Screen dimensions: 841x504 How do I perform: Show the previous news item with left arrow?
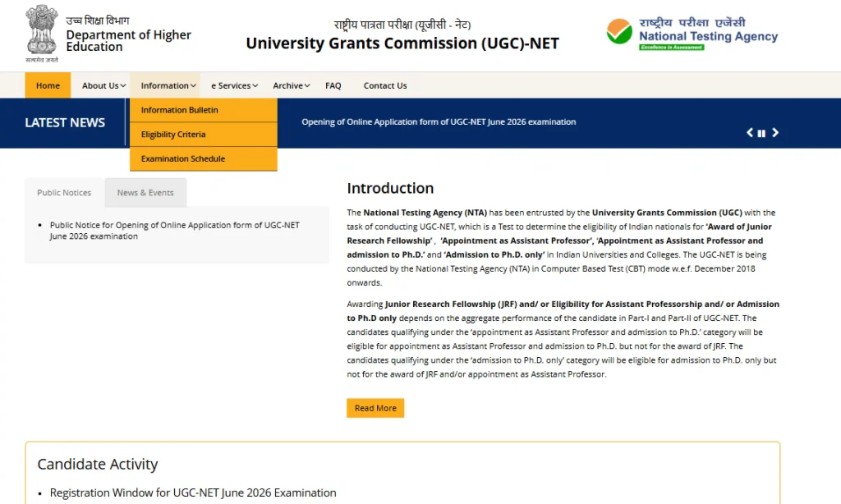749,132
